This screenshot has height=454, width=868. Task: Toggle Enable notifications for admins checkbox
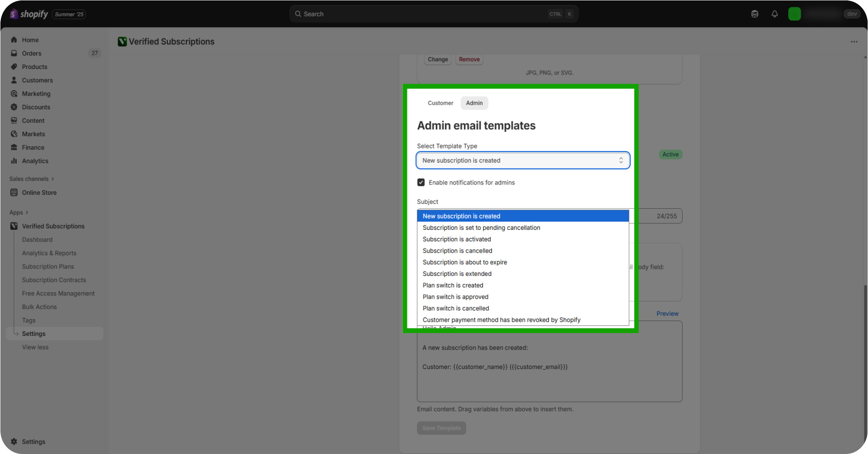[421, 182]
